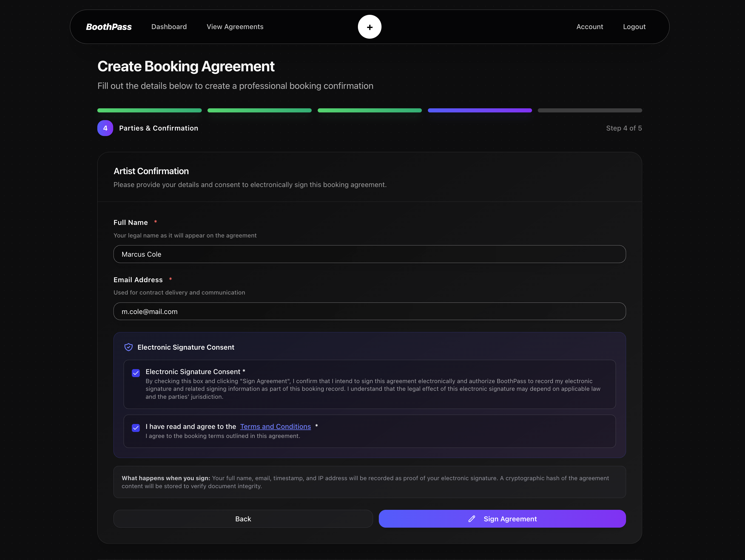
Task: Click the Email Address input field
Action: coord(369,311)
